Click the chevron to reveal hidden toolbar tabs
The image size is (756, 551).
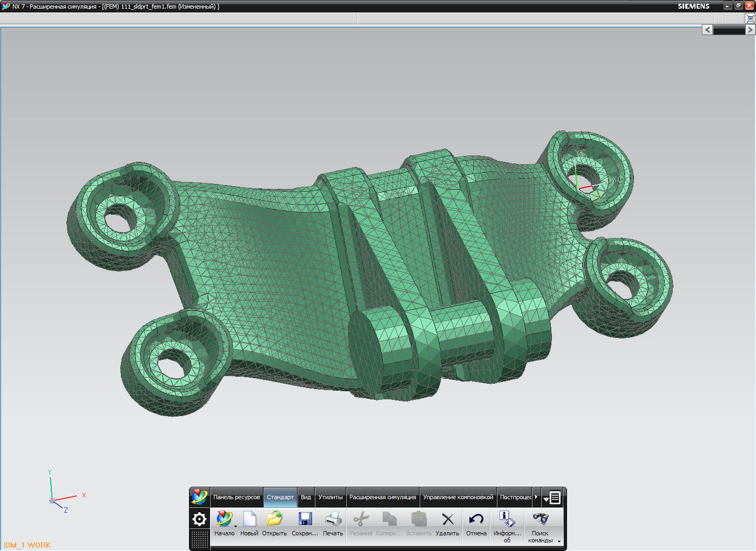[535, 497]
